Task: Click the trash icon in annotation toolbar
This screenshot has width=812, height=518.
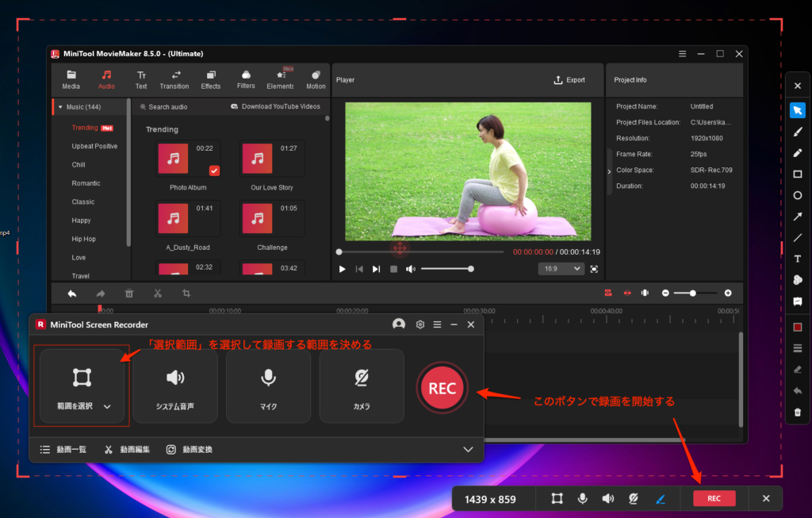Action: click(798, 412)
